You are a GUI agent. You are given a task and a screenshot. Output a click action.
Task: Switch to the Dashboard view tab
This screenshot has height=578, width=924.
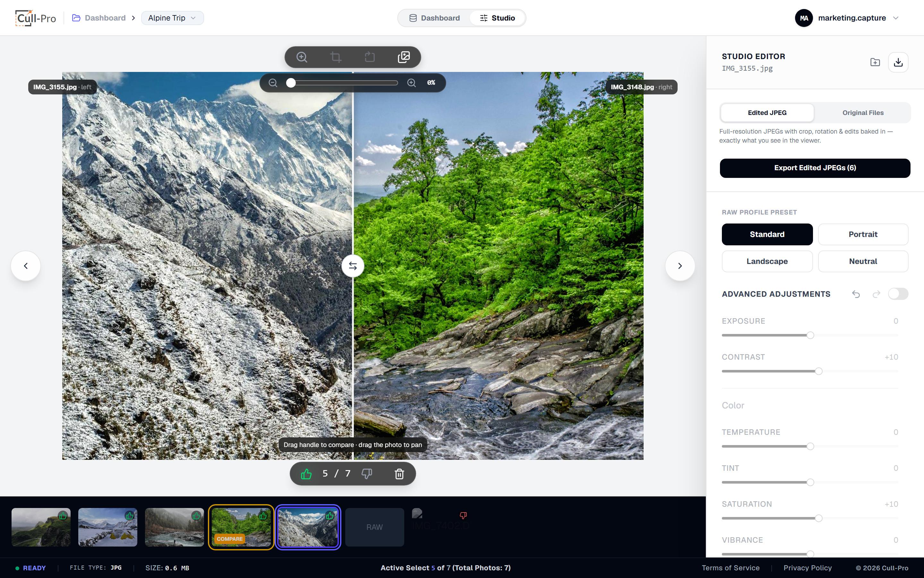pyautogui.click(x=434, y=18)
